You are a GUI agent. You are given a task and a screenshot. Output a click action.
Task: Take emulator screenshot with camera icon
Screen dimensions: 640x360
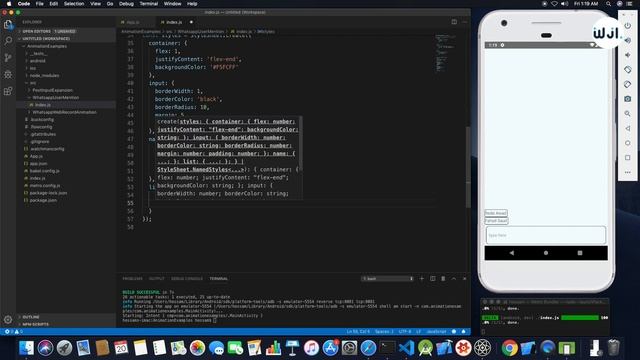pyautogui.click(x=628, y=99)
